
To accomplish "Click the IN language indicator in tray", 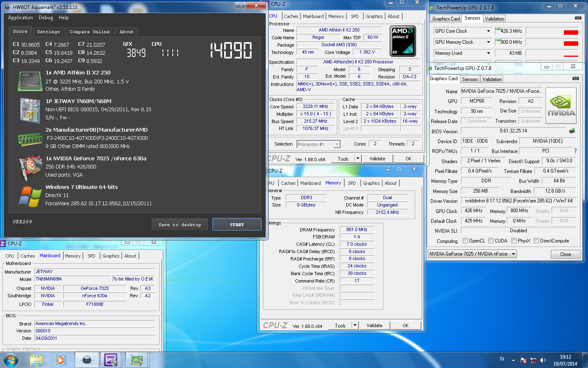I will pos(502,359).
